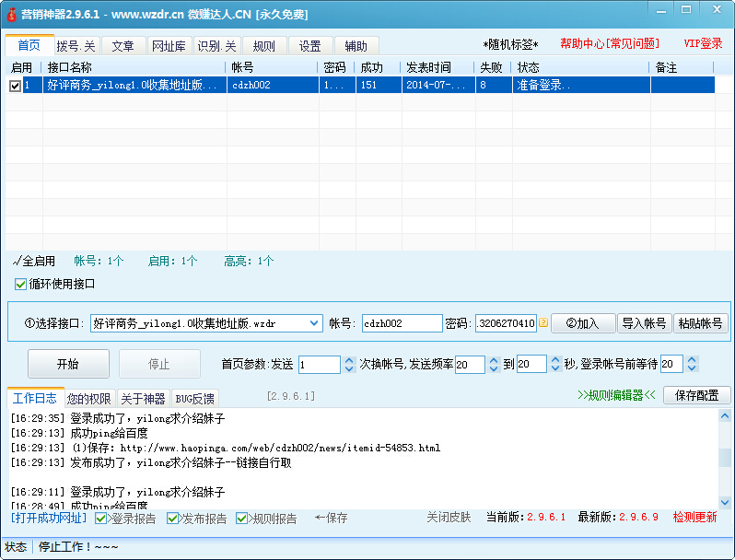Click the ←保存 link
Screen dimensions: 735x560
click(x=332, y=518)
